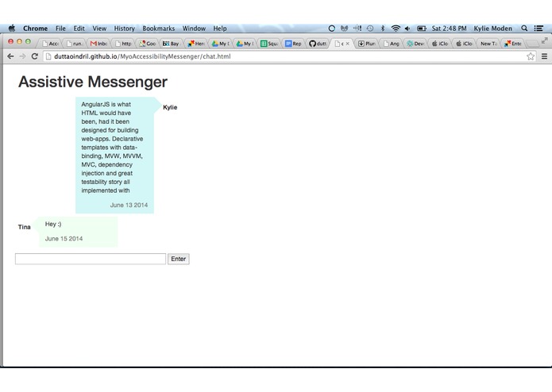Close the active chat tab
552x392 pixels.
pyautogui.click(x=347, y=44)
